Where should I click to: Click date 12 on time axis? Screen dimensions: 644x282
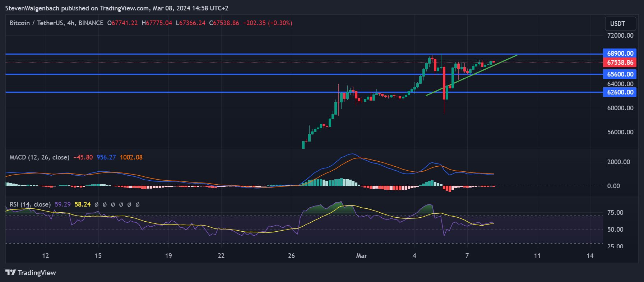coord(45,256)
